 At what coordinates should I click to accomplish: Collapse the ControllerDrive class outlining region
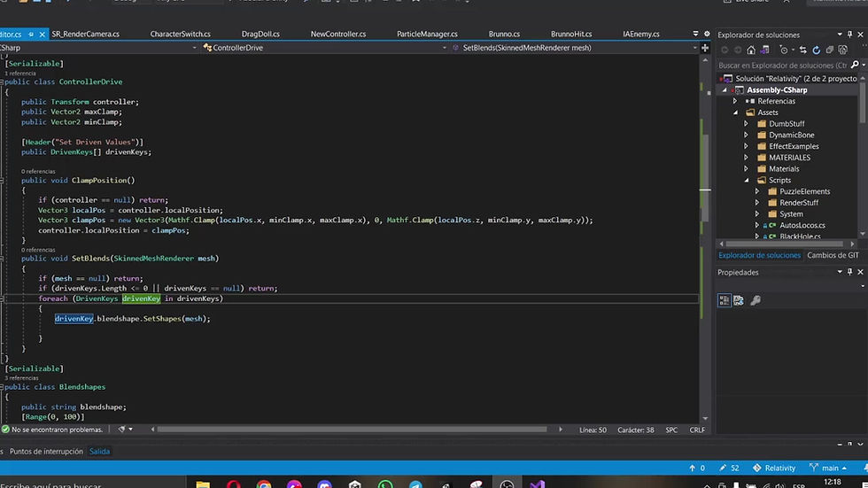pos(2,81)
